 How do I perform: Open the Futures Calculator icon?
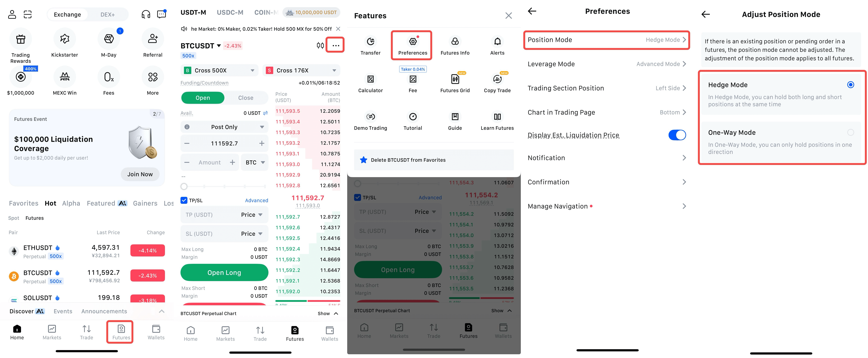coord(370,79)
